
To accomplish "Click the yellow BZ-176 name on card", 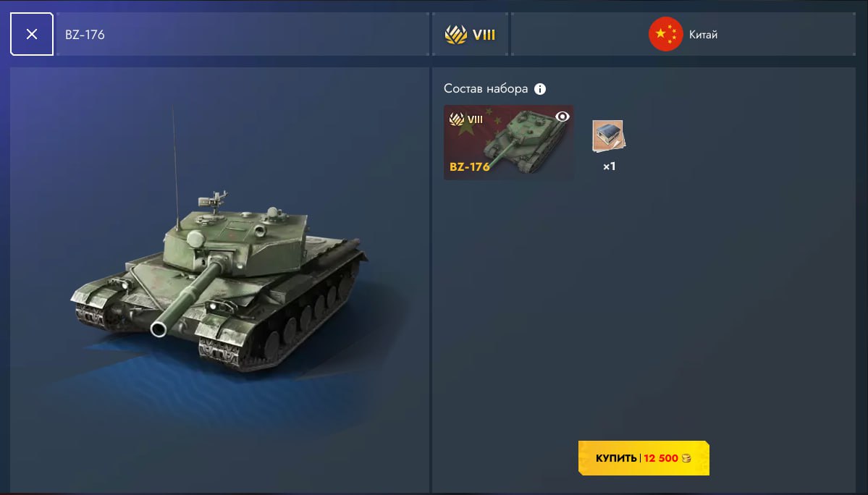I will click(469, 166).
